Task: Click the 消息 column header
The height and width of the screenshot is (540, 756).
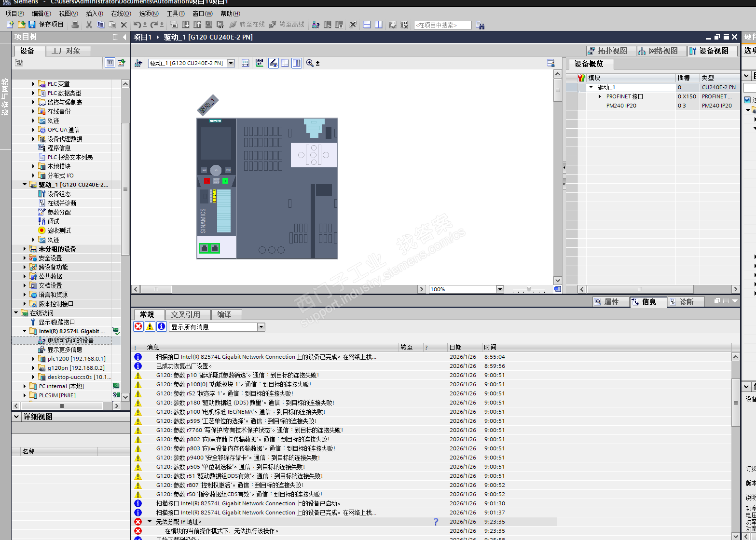Action: tap(273, 347)
